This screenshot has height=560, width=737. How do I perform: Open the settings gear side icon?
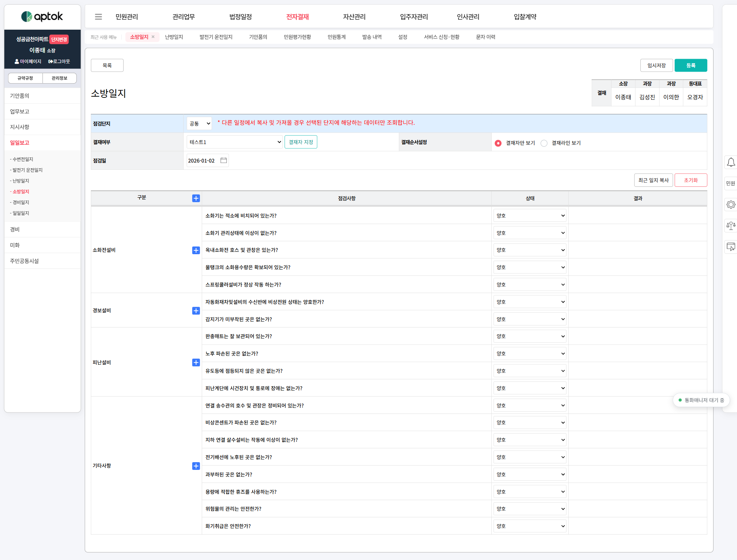click(x=730, y=205)
